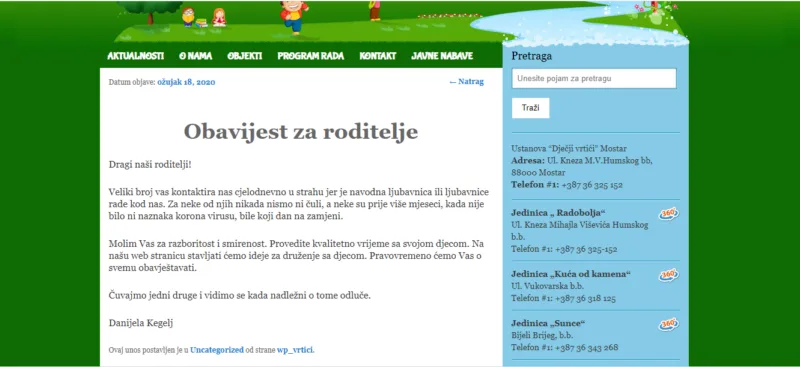Click the 'Jedinica „ Radobolja“' title
Screen dimensions: 800x367
coord(558,212)
